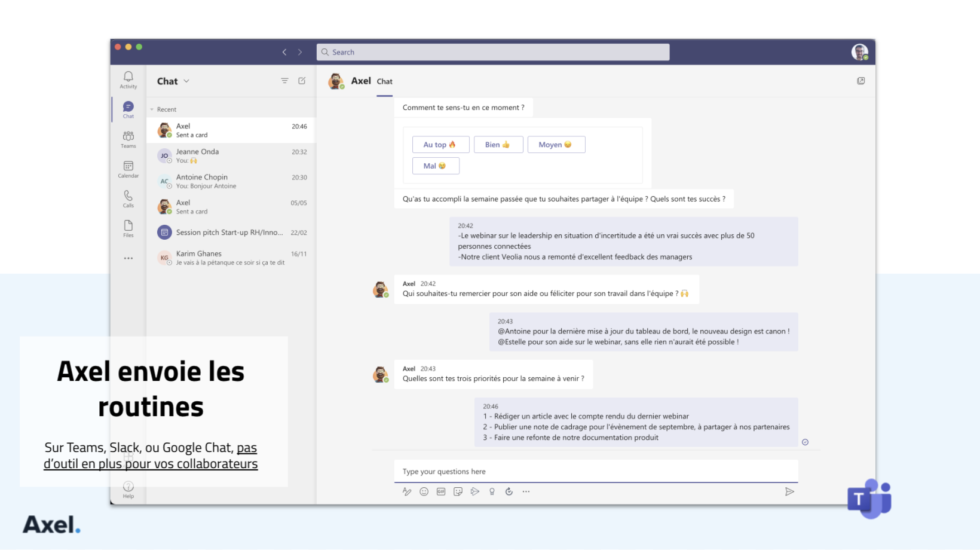Choose the Moyen mood option
980x550 pixels.
(x=556, y=144)
